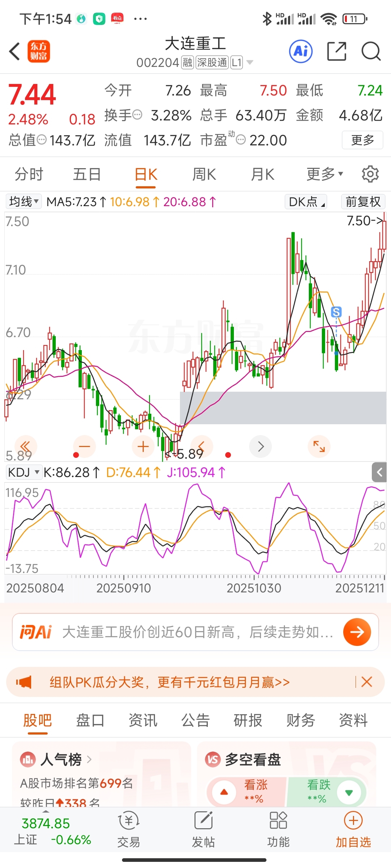
Task: Open 前复权 adjustment selector
Action: pyautogui.click(x=363, y=201)
